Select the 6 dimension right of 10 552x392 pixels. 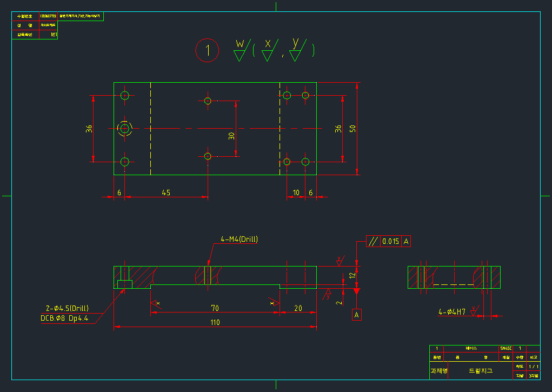[x=310, y=192]
